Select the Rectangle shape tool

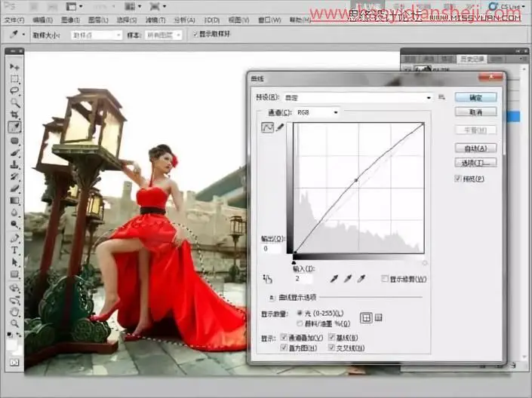[14, 274]
